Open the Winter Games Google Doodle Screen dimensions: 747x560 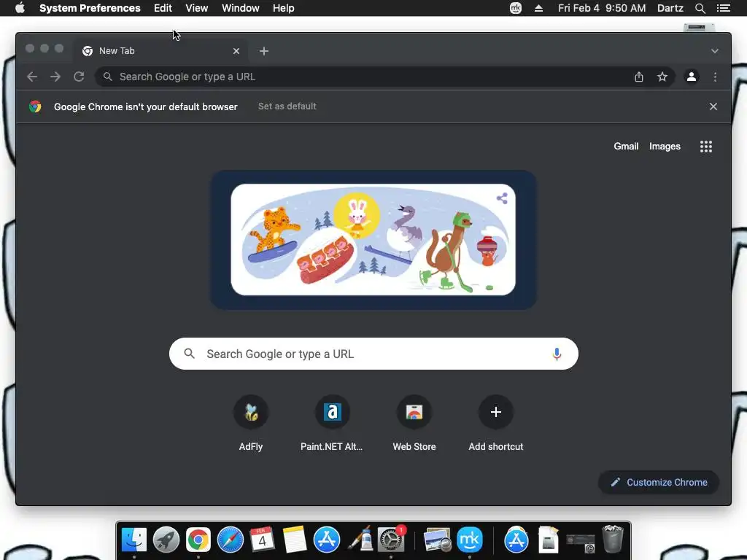pos(373,239)
